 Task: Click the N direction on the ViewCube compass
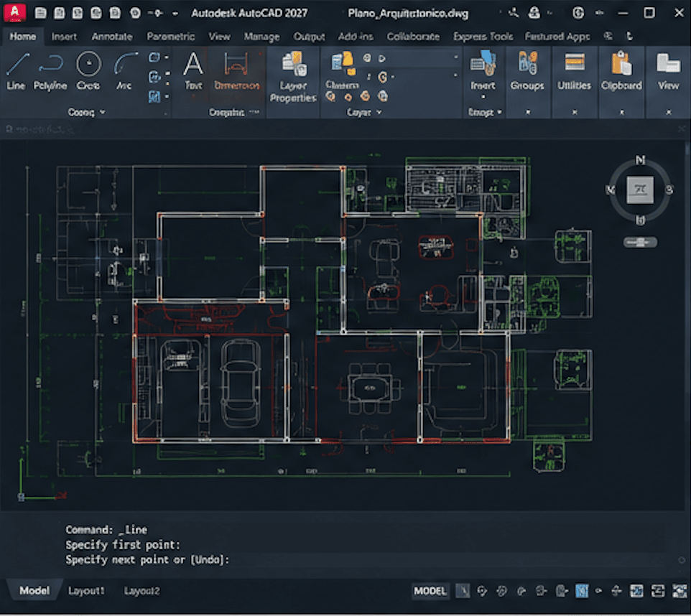point(640,159)
